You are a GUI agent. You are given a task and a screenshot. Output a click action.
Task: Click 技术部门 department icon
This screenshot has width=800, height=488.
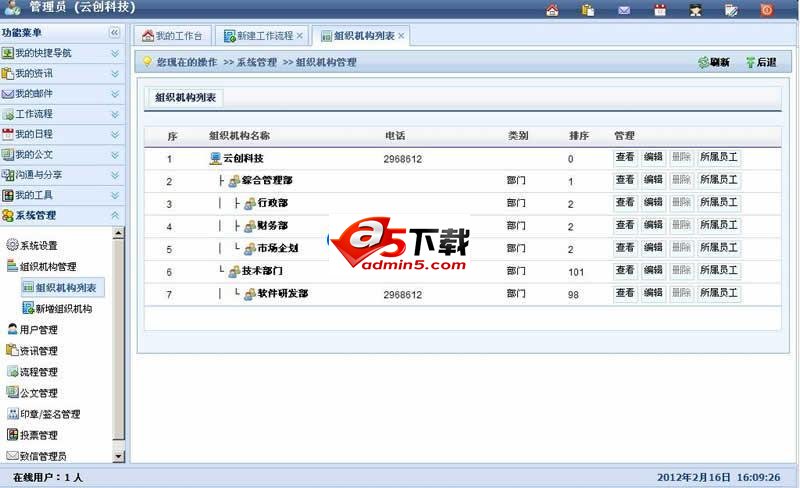[234, 272]
